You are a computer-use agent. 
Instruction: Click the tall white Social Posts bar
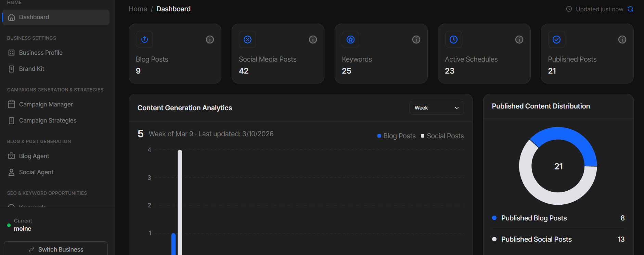pyautogui.click(x=180, y=202)
